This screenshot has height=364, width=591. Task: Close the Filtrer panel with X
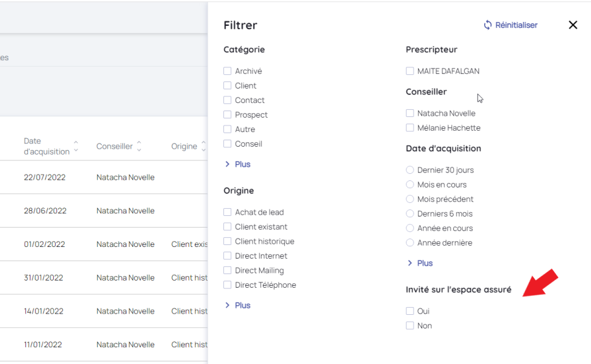click(x=573, y=25)
